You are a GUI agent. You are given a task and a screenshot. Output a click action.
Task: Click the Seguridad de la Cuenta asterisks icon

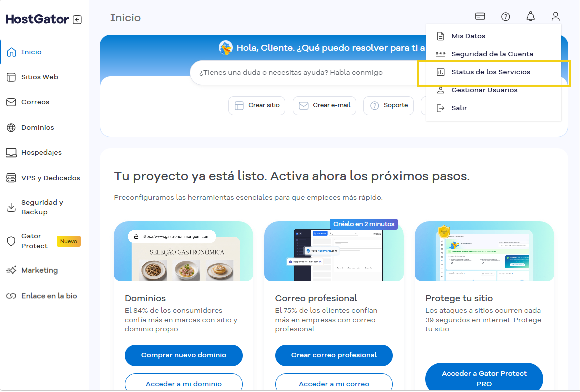(440, 54)
